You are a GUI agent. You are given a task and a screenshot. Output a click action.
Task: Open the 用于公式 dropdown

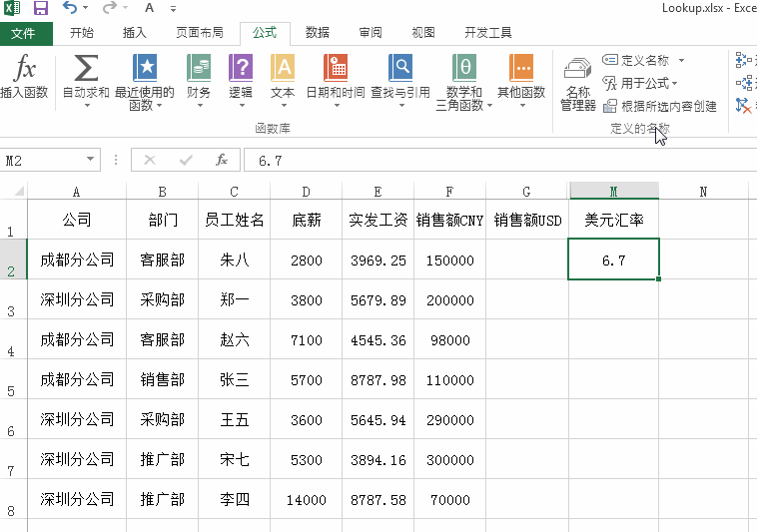640,83
